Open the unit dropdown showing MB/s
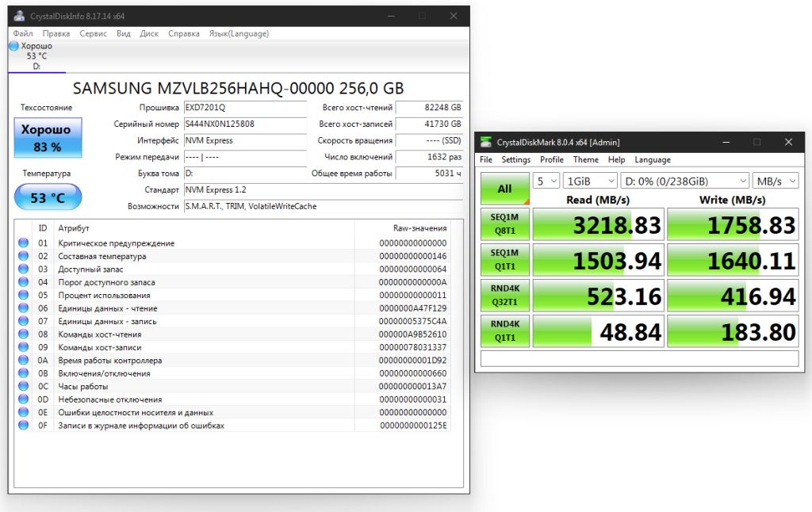Image resolution: width=812 pixels, height=512 pixels. [776, 181]
